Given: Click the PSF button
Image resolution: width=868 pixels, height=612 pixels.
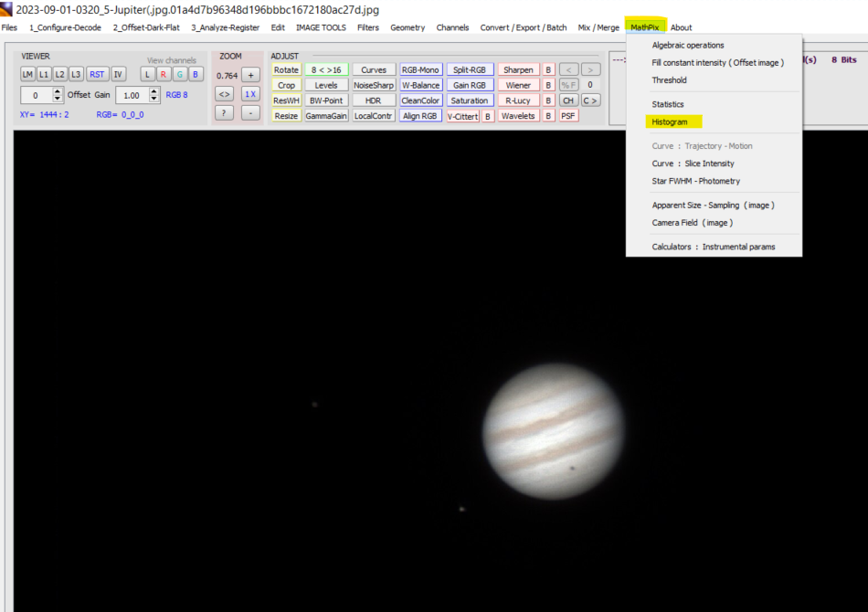Looking at the screenshot, I should pyautogui.click(x=568, y=116).
